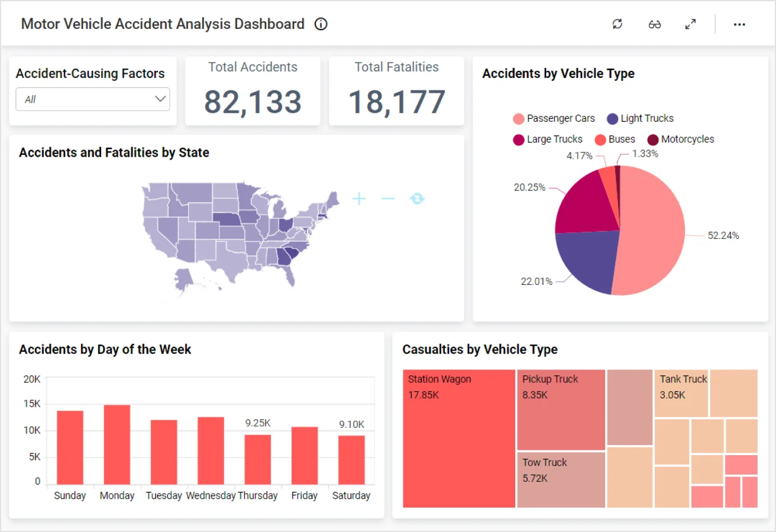This screenshot has width=776, height=532.
Task: Open the three-dot more options menu
Action: (739, 24)
